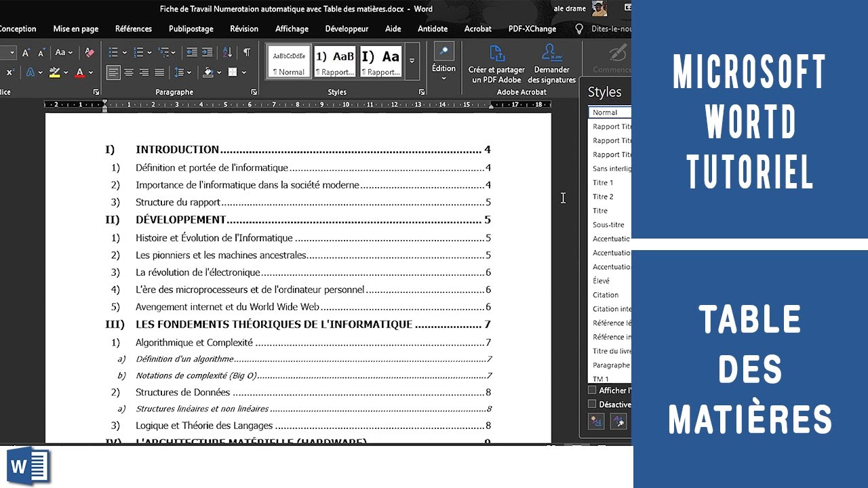The image size is (868, 488).
Task: Open Antidote tab
Action: click(x=433, y=28)
